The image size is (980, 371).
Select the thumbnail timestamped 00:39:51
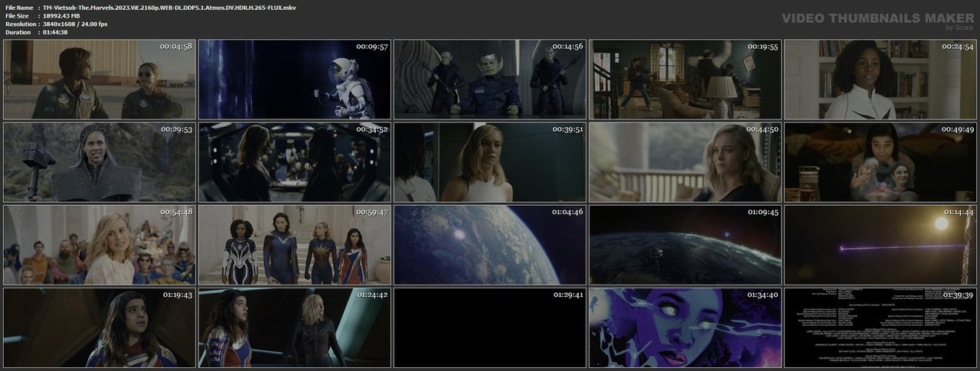tap(489, 161)
